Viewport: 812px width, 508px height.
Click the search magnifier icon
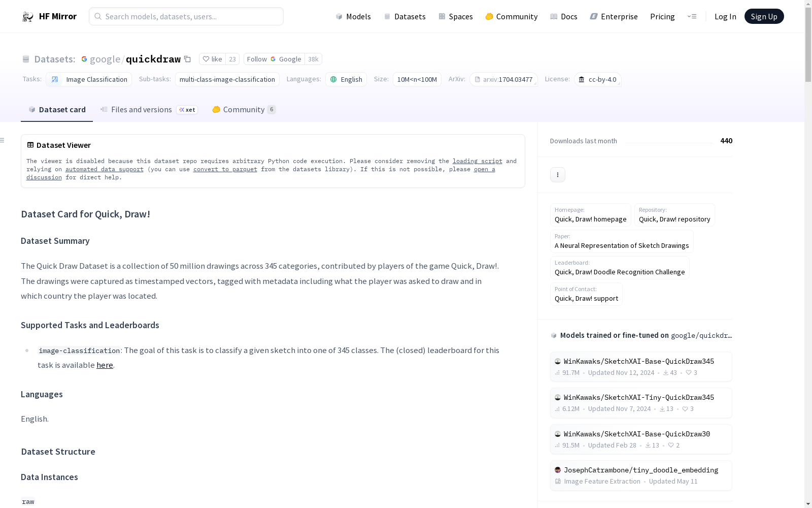coord(98,16)
